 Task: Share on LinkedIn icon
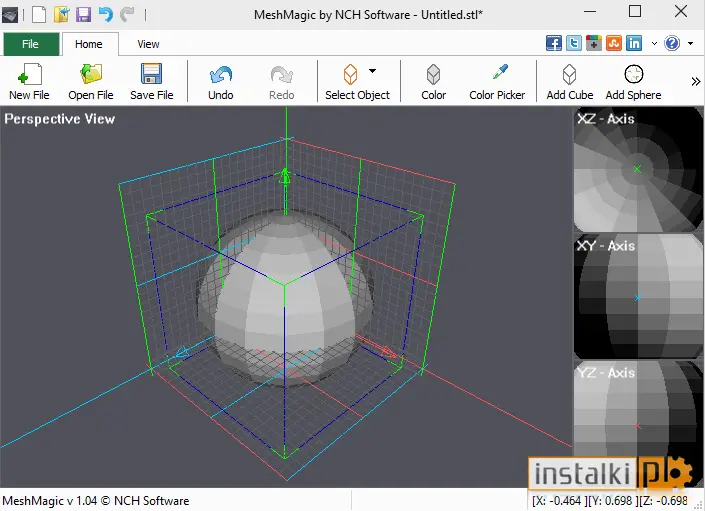634,44
